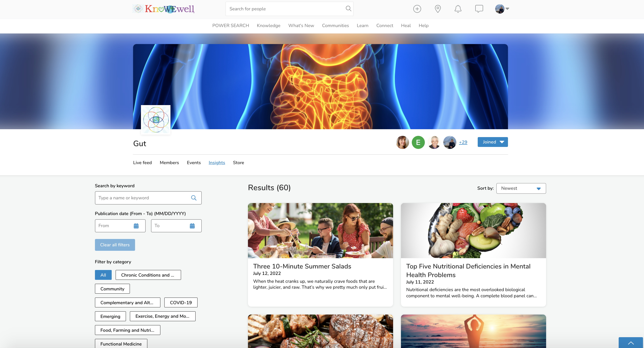Viewport: 644px width, 348px height.
Task: Open What's New menu
Action: click(301, 26)
